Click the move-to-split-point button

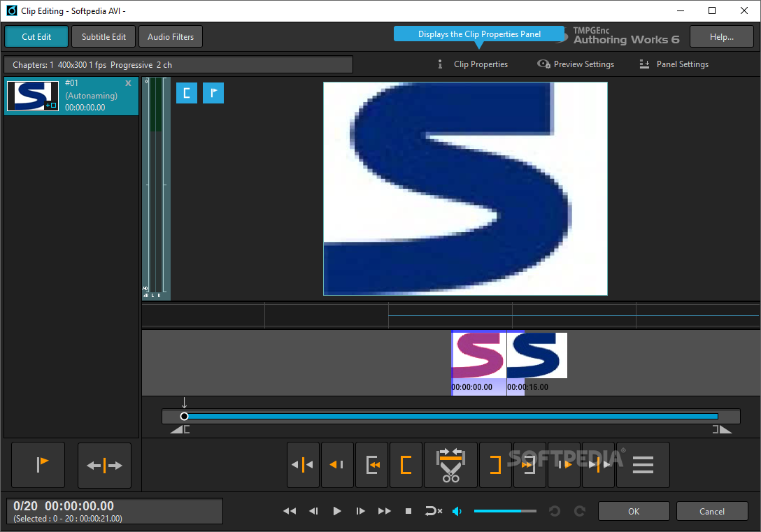click(303, 465)
